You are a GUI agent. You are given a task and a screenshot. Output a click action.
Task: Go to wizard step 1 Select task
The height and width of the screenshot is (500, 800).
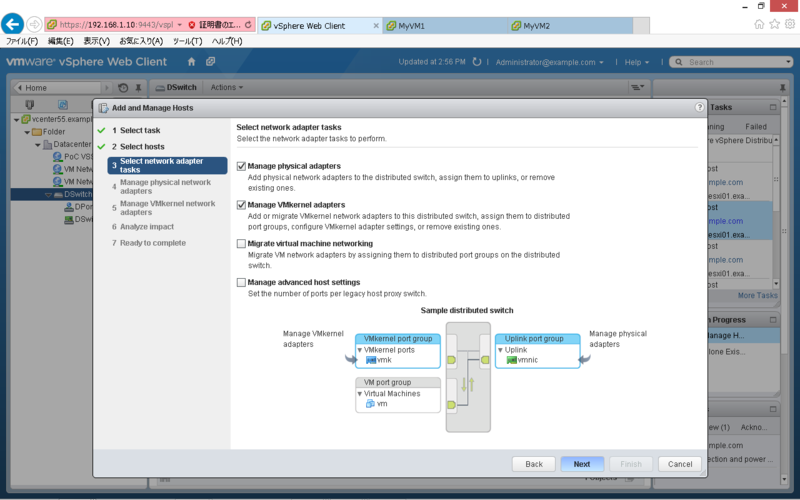136,130
